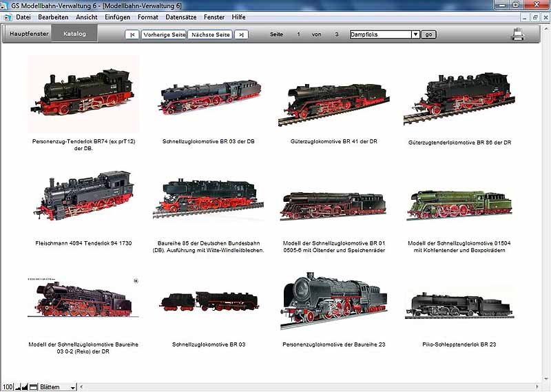Click caption 'Personenzug-Tenderlok BR74 (ex prT12)'
The width and height of the screenshot is (551, 392).
[x=83, y=141]
